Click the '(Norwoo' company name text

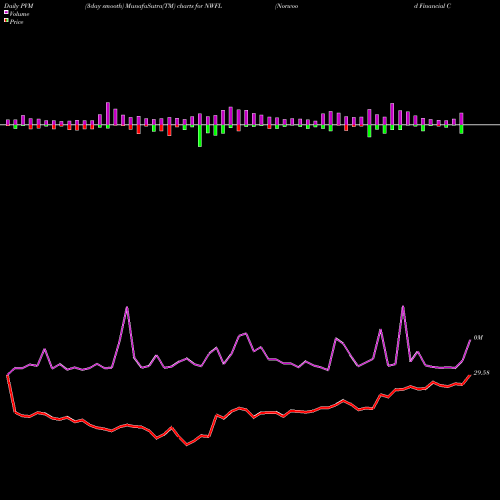click(x=286, y=6)
